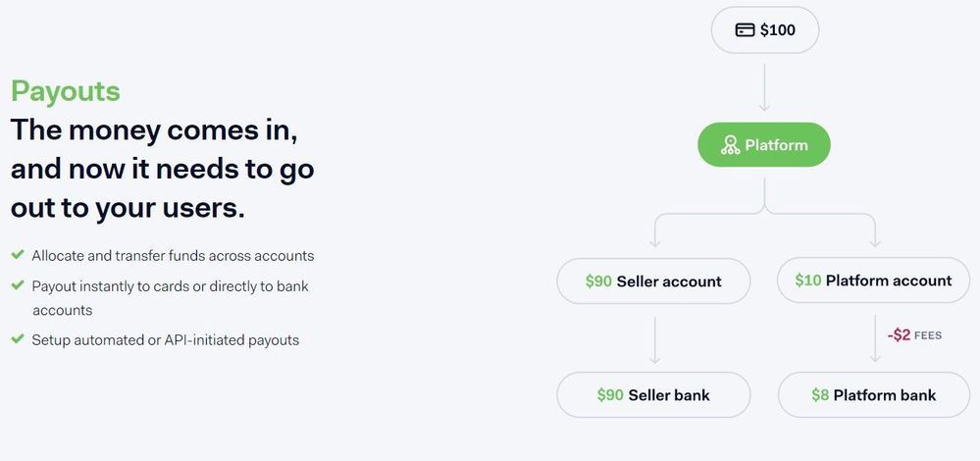
Task: Click the arrow leading to Seller bank
Action: (654, 339)
